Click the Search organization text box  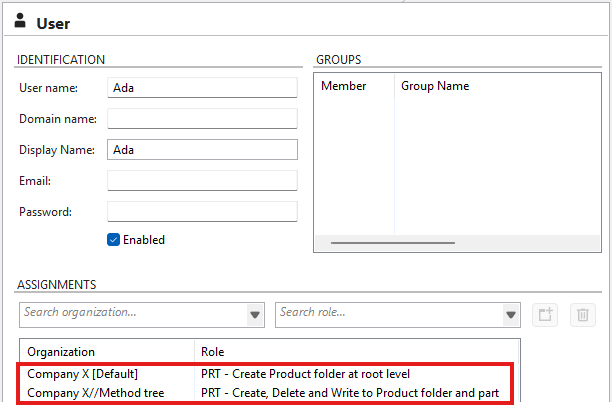click(x=130, y=313)
